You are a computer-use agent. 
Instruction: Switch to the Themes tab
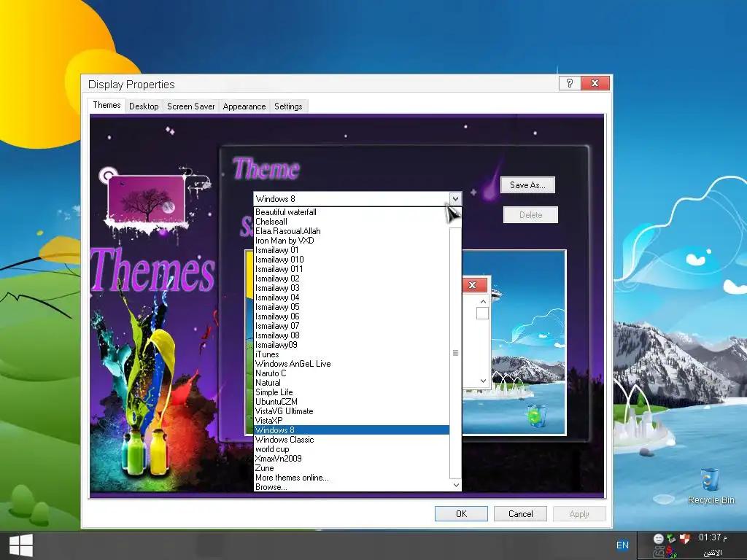tap(107, 105)
